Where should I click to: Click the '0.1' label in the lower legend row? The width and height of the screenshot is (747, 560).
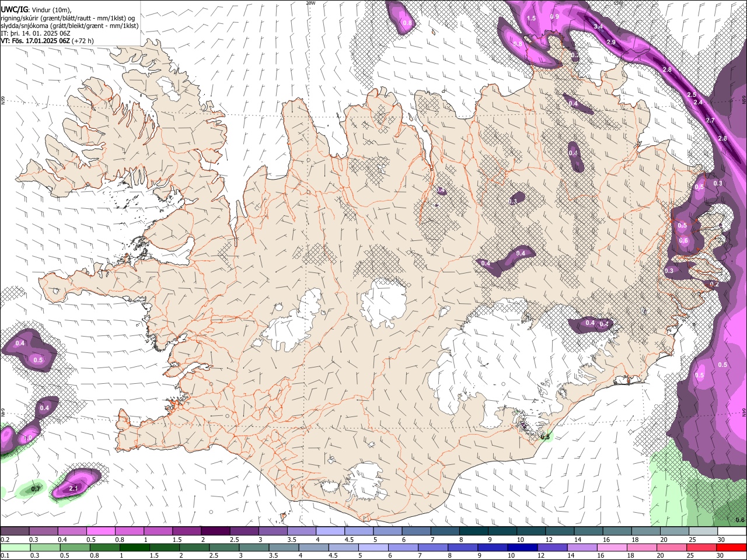tap(5, 555)
